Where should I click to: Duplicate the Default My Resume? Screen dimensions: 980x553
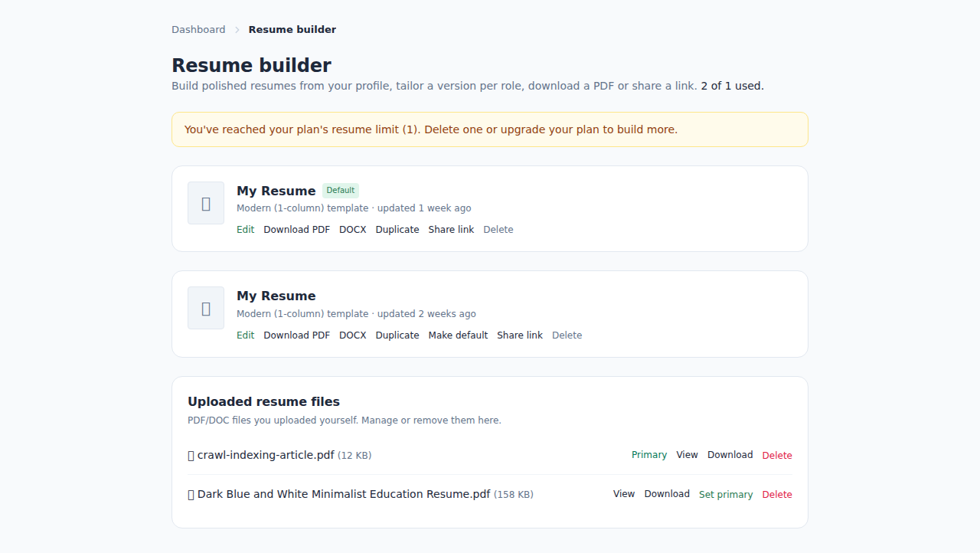coord(397,230)
